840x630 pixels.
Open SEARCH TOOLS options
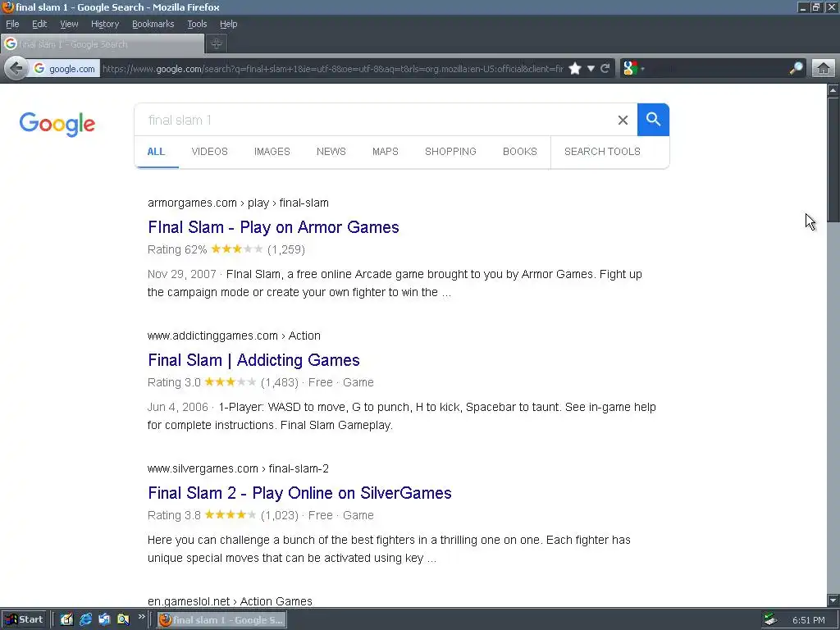(602, 152)
